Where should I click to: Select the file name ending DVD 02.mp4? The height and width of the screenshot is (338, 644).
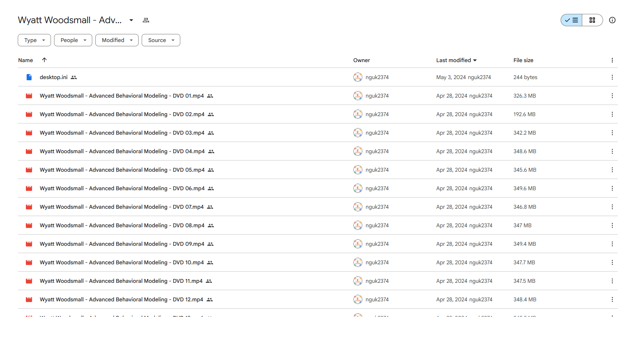(x=122, y=114)
